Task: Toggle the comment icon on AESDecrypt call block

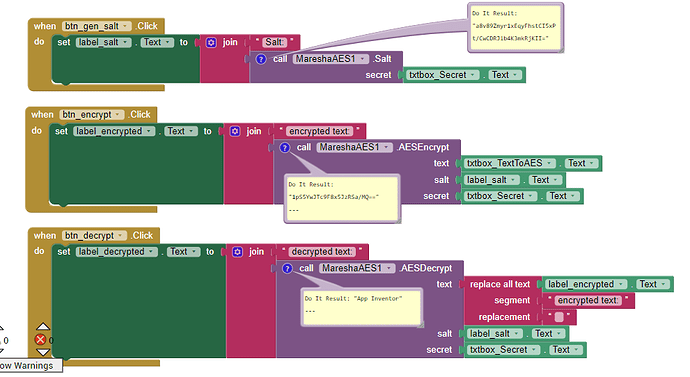Action: pyautogui.click(x=287, y=268)
